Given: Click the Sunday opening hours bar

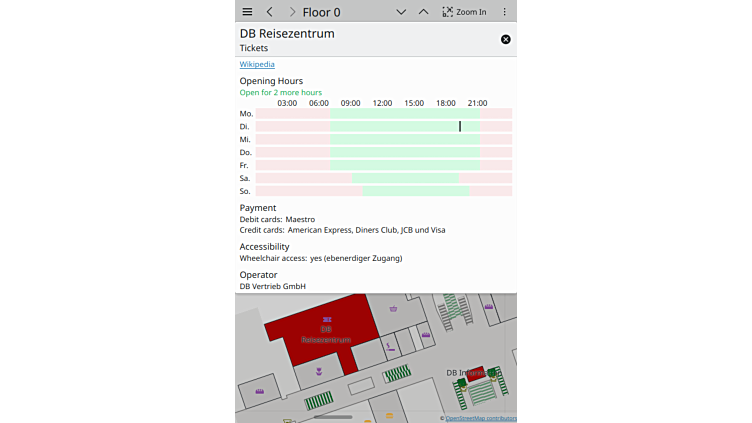Looking at the screenshot, I should pyautogui.click(x=415, y=191).
